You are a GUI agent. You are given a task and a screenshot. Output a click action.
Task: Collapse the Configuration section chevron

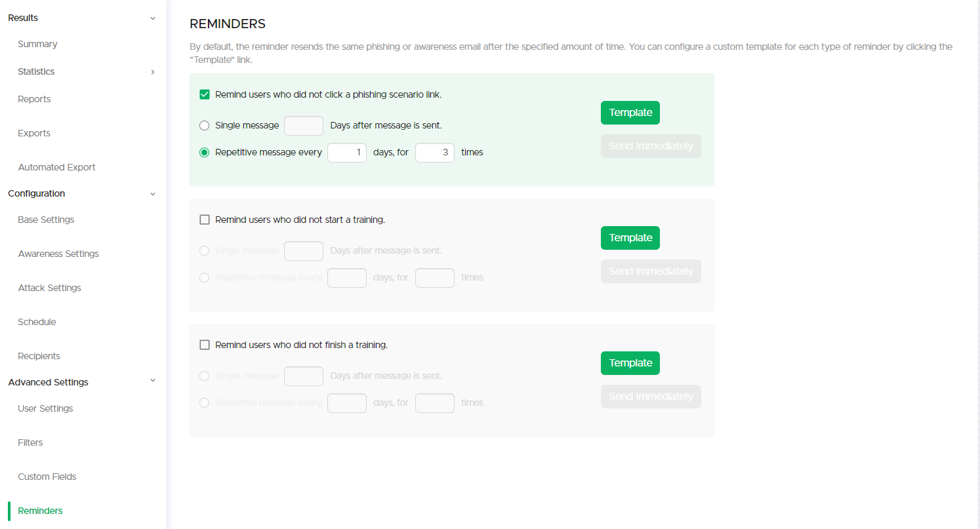(x=153, y=194)
